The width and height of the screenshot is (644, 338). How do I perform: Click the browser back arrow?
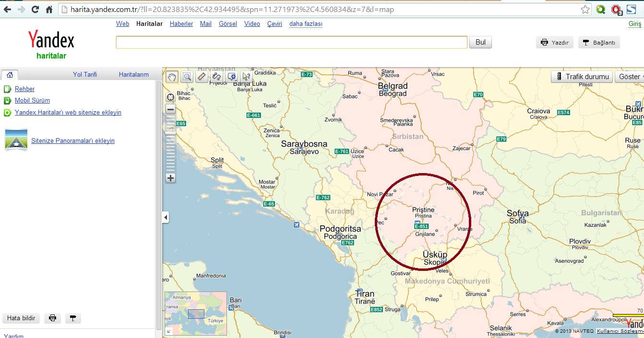click(x=8, y=9)
